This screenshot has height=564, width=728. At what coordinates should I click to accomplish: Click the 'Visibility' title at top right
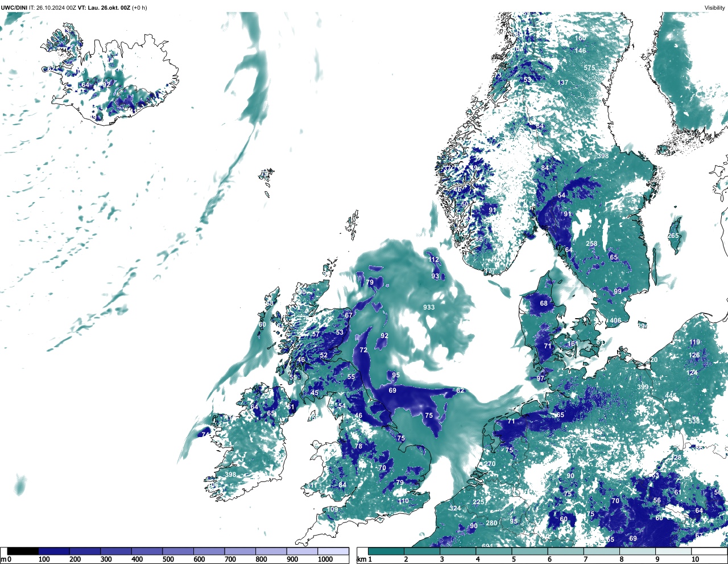click(715, 7)
